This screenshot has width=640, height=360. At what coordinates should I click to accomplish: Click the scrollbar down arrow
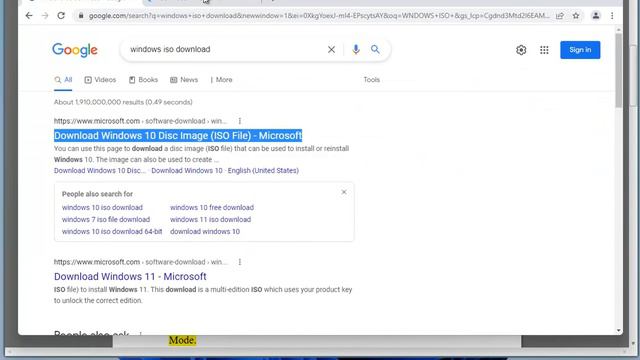click(619, 330)
